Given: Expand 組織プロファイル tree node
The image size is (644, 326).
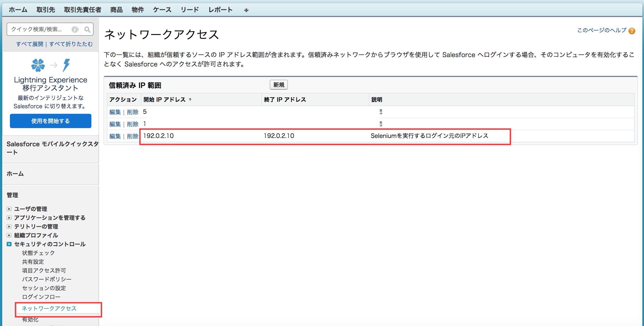Looking at the screenshot, I should [9, 235].
